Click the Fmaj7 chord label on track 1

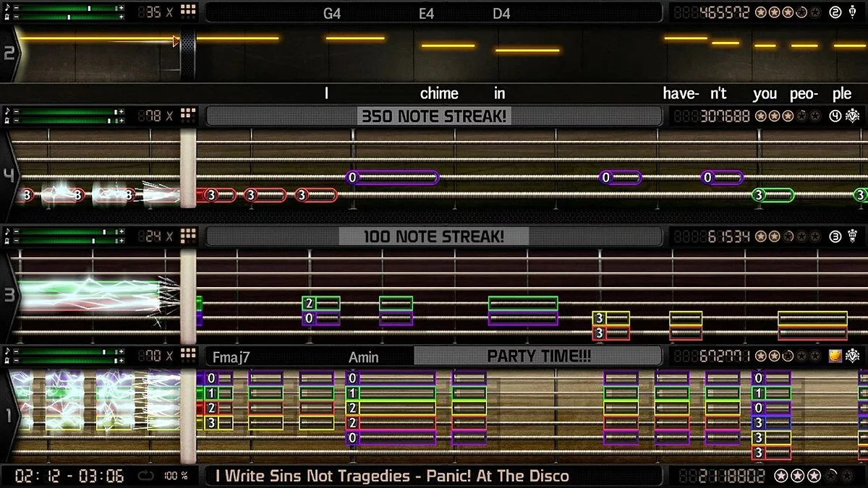click(x=231, y=356)
